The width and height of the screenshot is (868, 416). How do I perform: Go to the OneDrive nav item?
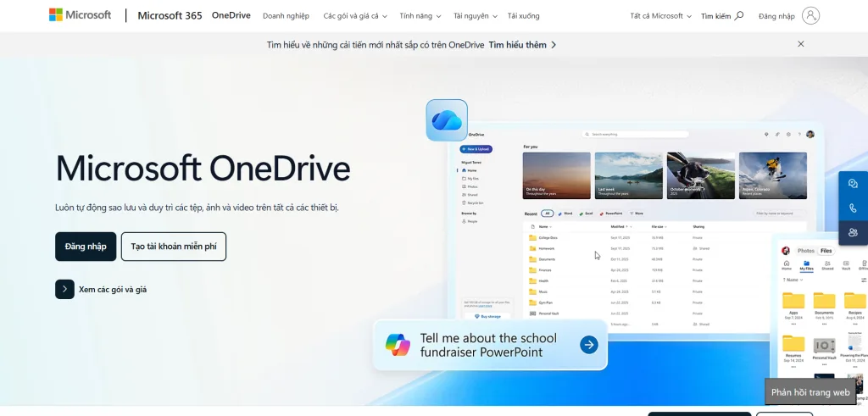pos(231,15)
